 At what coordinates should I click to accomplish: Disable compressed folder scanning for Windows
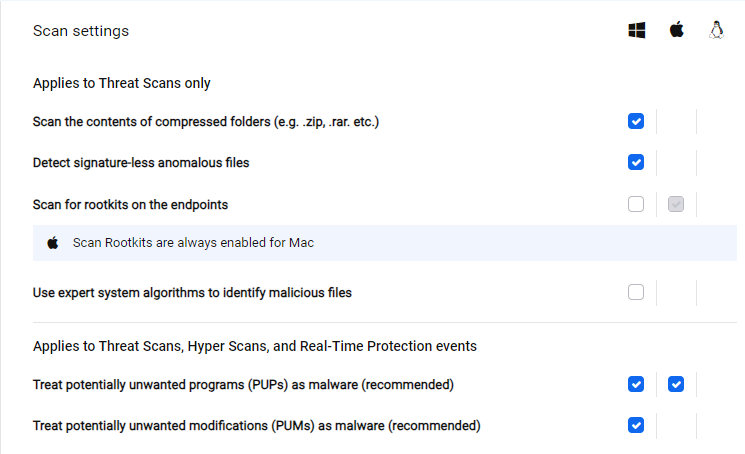pyautogui.click(x=636, y=121)
